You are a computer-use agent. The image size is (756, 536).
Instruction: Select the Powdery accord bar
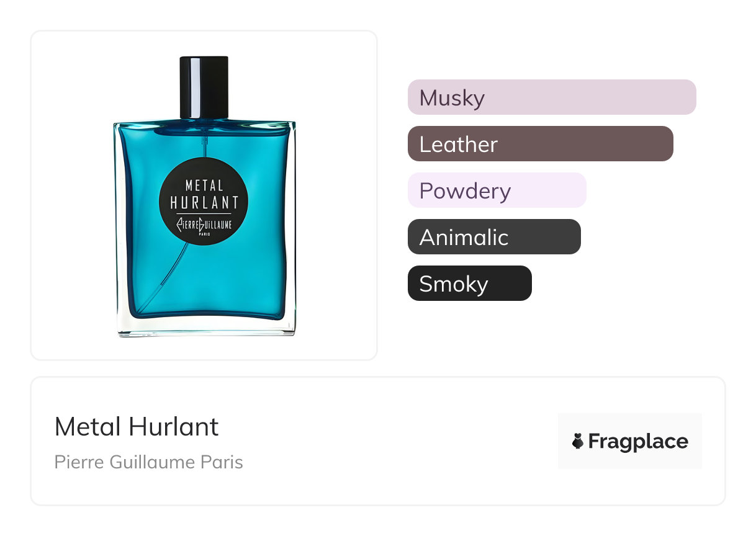pyautogui.click(x=497, y=190)
